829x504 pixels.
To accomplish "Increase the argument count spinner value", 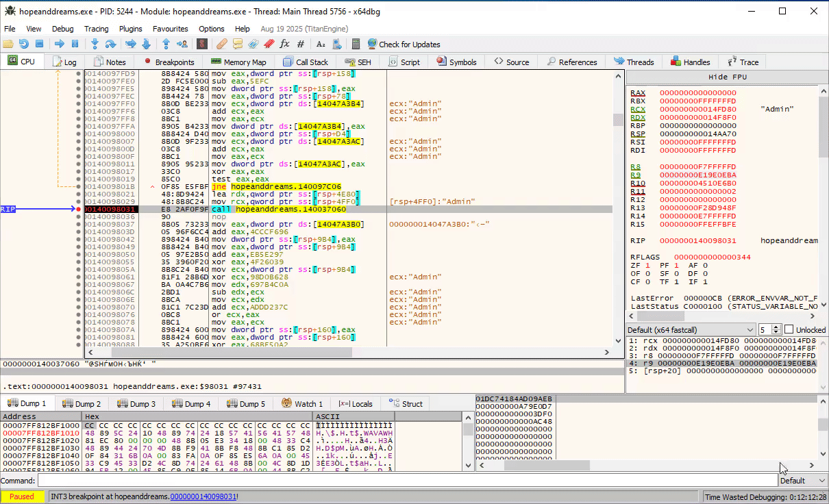I will [776, 327].
